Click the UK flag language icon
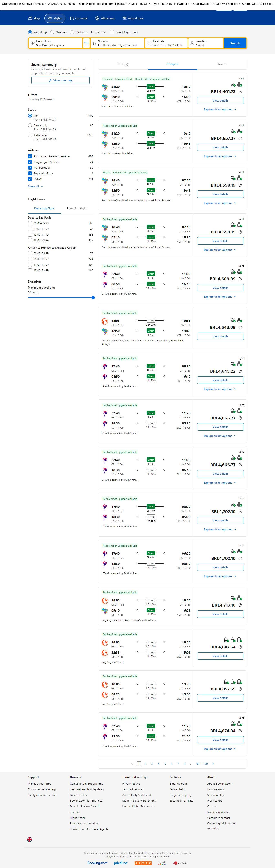The width and height of the screenshot is (275, 868). [30, 839]
